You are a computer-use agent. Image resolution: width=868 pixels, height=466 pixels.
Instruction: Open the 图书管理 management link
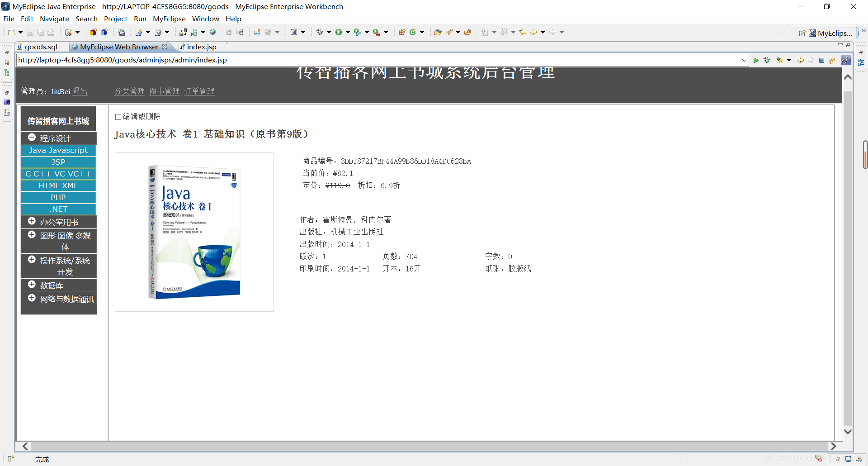point(164,91)
